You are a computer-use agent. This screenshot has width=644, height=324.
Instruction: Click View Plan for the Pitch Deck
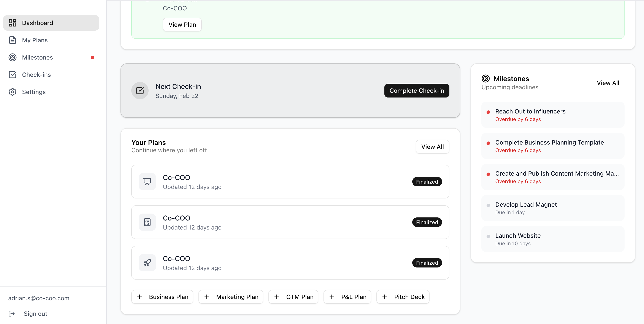pyautogui.click(x=182, y=24)
